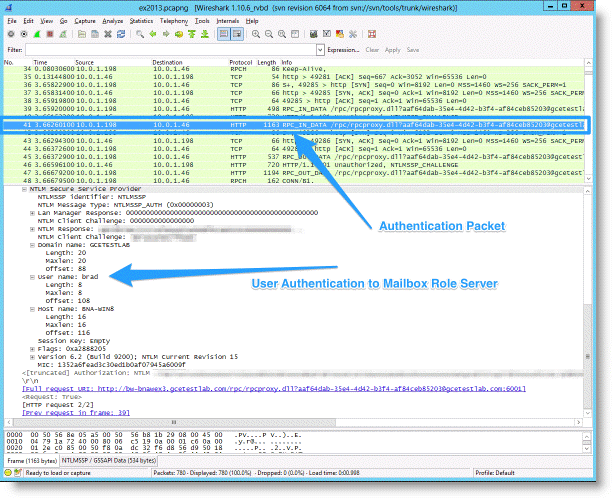
Task: Edit capture file comments in status bar
Action: (x=18, y=473)
